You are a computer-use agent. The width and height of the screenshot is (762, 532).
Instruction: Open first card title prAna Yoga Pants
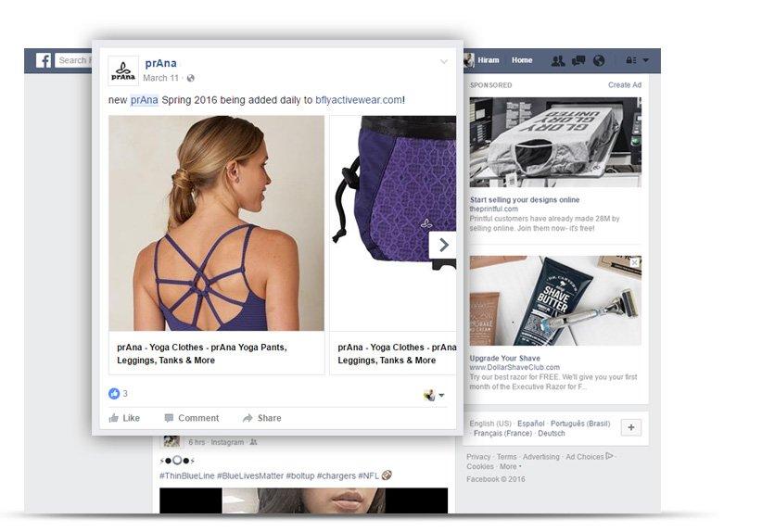202,354
